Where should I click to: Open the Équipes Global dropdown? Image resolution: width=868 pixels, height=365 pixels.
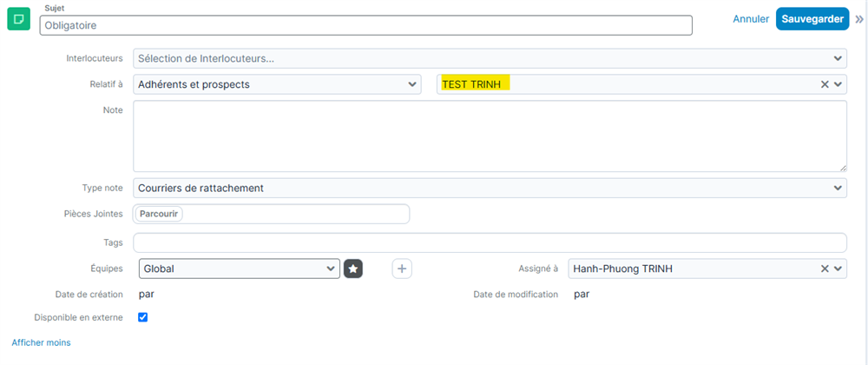240,269
